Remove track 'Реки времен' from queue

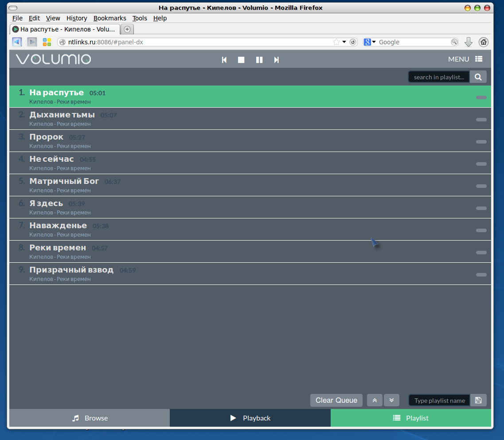pos(481,253)
